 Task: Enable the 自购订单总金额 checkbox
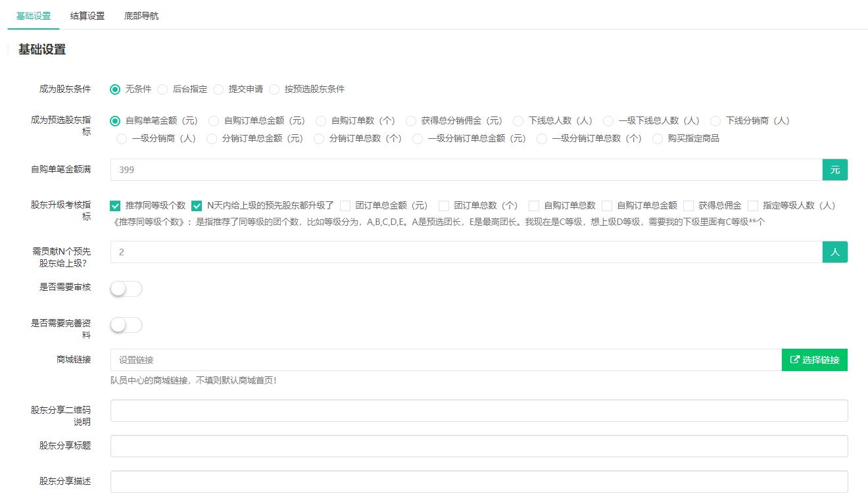[607, 206]
